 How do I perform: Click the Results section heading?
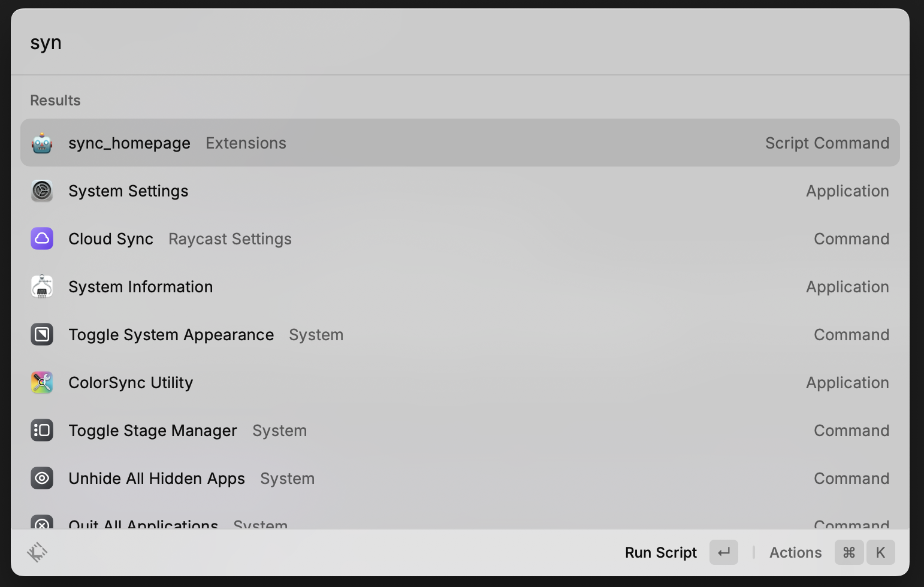[55, 100]
